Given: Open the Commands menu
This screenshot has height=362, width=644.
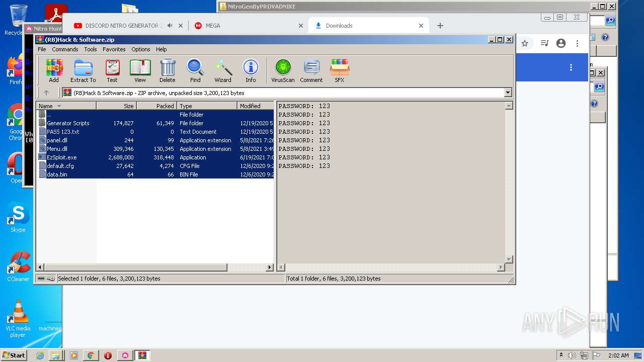Looking at the screenshot, I should [x=65, y=49].
